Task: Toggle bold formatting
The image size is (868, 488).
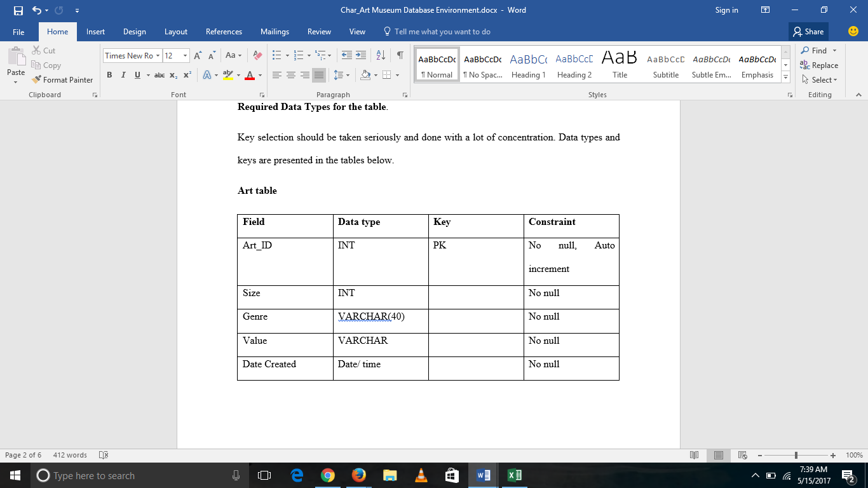Action: coord(109,75)
